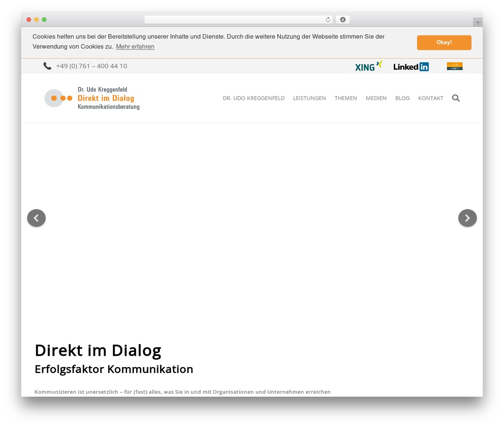
Task: Advance to next slide arrow
Action: coord(467,218)
